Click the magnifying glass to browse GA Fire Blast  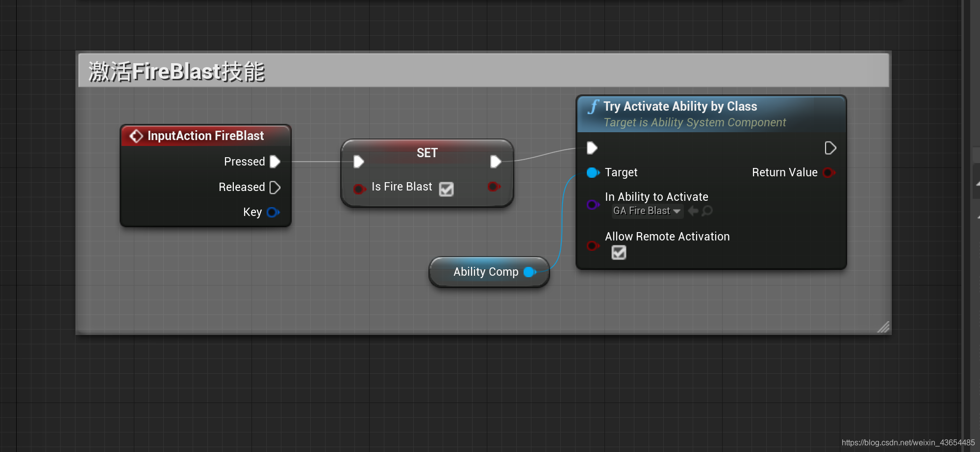[x=707, y=211]
